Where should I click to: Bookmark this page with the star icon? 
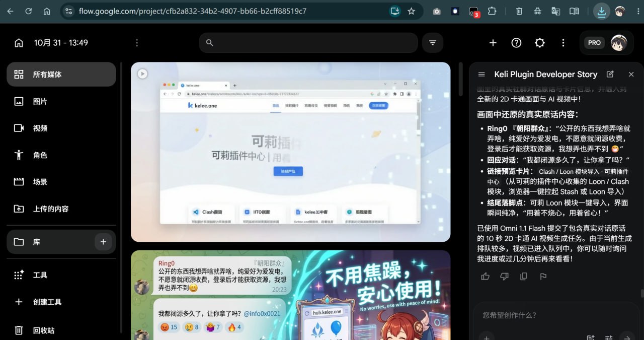pos(412,11)
